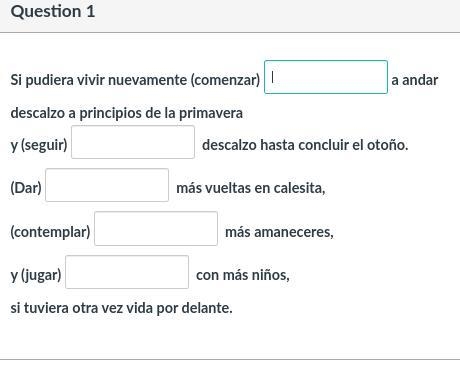Click the Question 1 heading
Image resolution: width=460 pixels, height=367 pixels.
53,12
